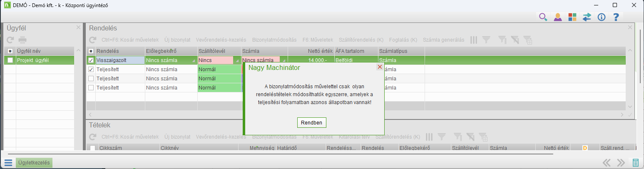Image resolution: width=644 pixels, height=169 pixels.
Task: Click the two-arrows switch icon in top toolbar
Action: point(587,17)
